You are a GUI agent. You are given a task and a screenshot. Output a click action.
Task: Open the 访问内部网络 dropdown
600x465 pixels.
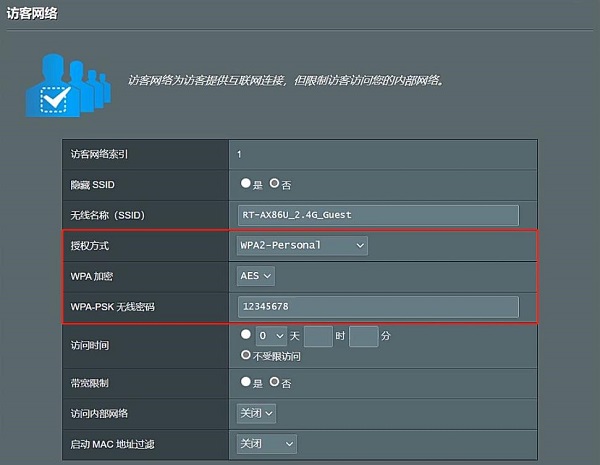(x=255, y=413)
